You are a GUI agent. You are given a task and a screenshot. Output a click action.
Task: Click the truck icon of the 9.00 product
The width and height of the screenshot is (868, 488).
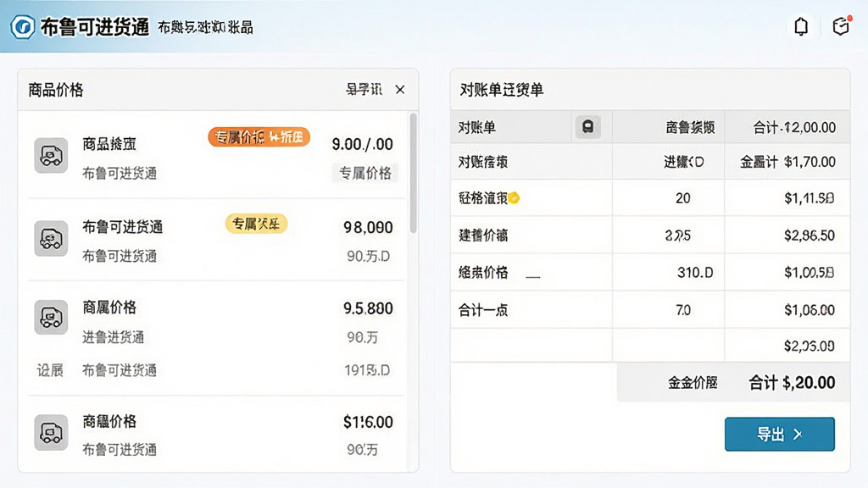pyautogui.click(x=51, y=156)
